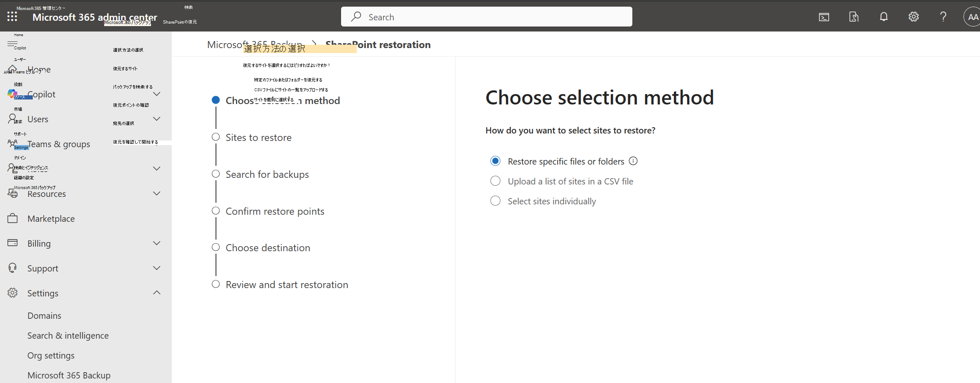Click the Support headset icon
Image resolution: width=980 pixels, height=383 pixels.
coord(12,268)
